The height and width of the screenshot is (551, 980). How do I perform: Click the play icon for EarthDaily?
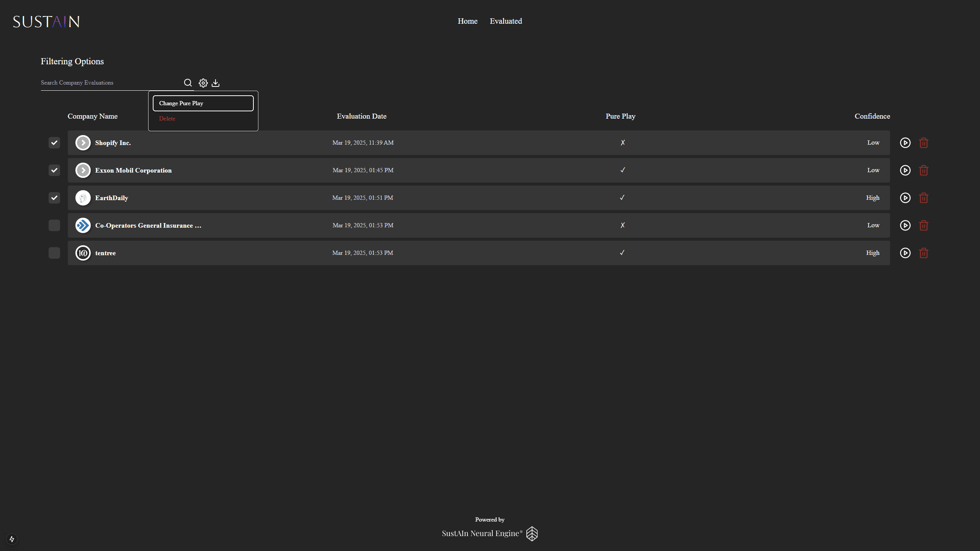[x=905, y=198]
